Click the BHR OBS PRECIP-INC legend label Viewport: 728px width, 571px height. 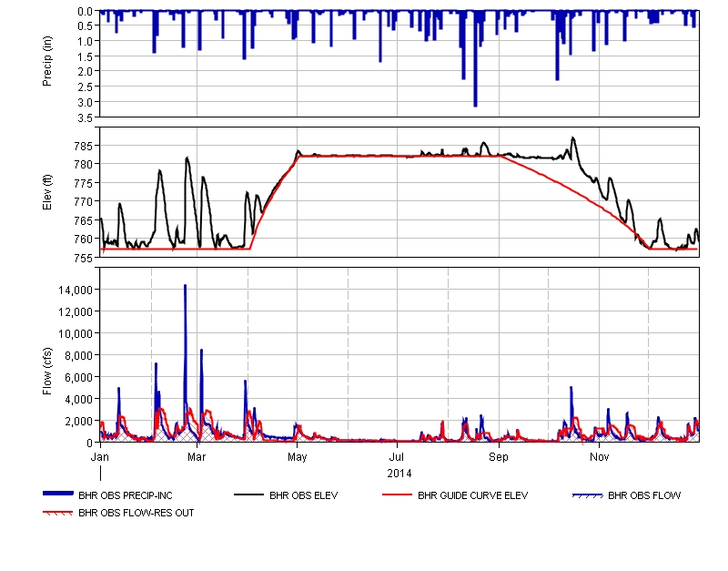(x=126, y=495)
